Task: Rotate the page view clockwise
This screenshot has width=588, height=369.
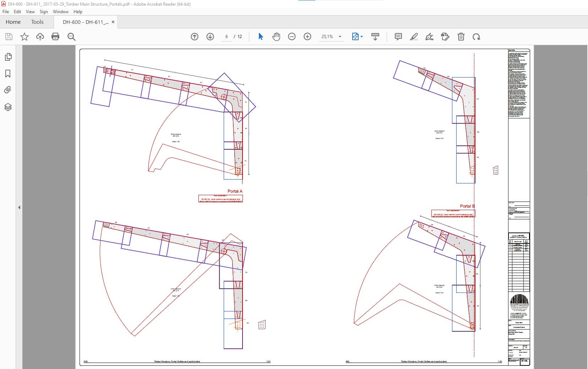Action: [477, 37]
